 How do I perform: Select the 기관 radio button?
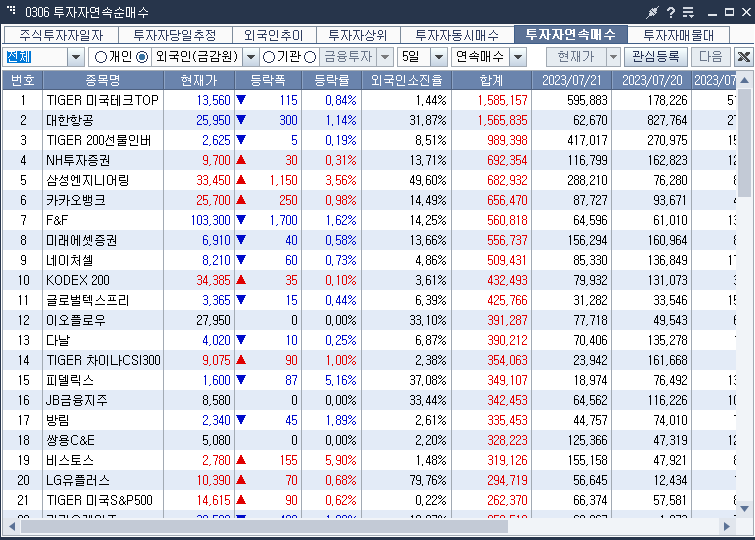pyautogui.click(x=269, y=57)
